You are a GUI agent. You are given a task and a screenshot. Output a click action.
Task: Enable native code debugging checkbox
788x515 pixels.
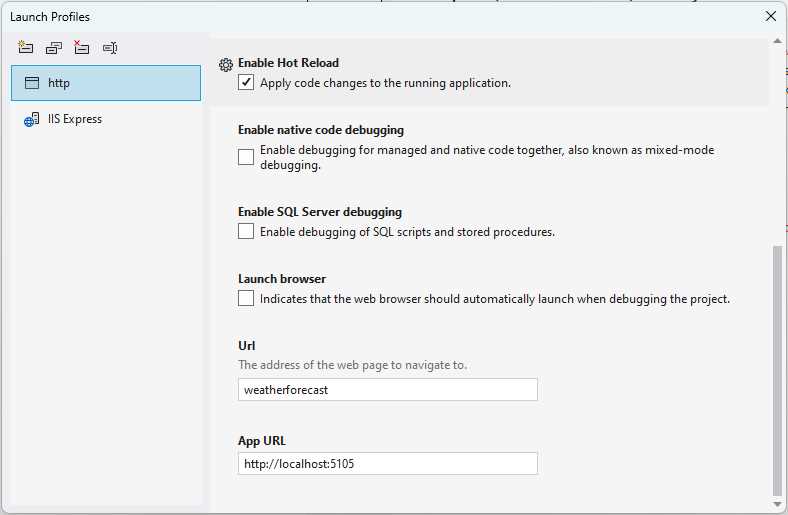coord(246,157)
